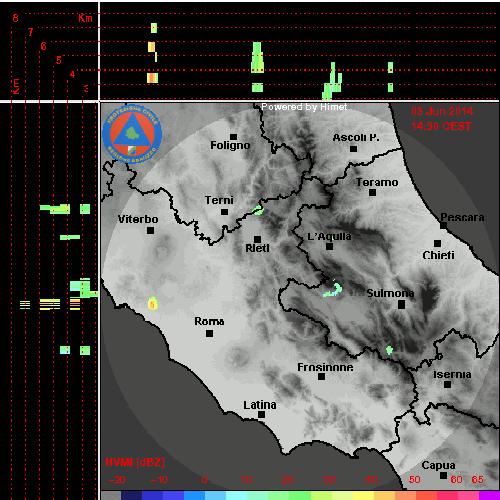Click the date text "03 Jun 2014"
This screenshot has height=500, width=500.
coord(442,111)
